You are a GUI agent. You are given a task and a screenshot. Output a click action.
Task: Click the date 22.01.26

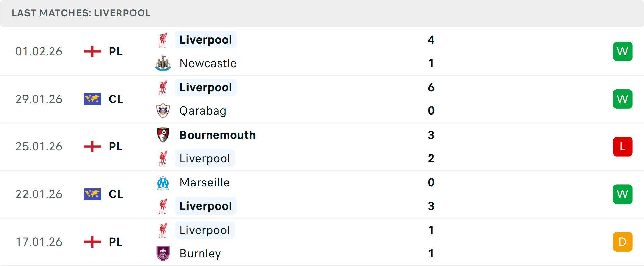tap(39, 194)
